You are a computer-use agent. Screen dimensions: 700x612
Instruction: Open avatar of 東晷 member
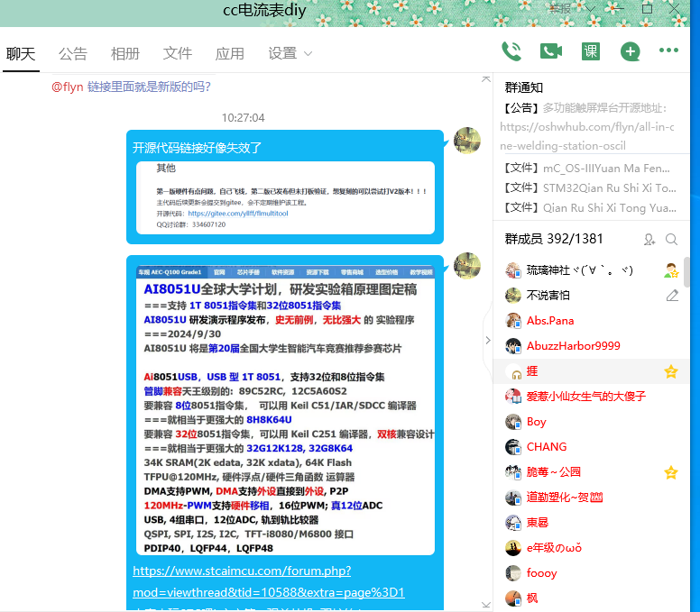(513, 523)
